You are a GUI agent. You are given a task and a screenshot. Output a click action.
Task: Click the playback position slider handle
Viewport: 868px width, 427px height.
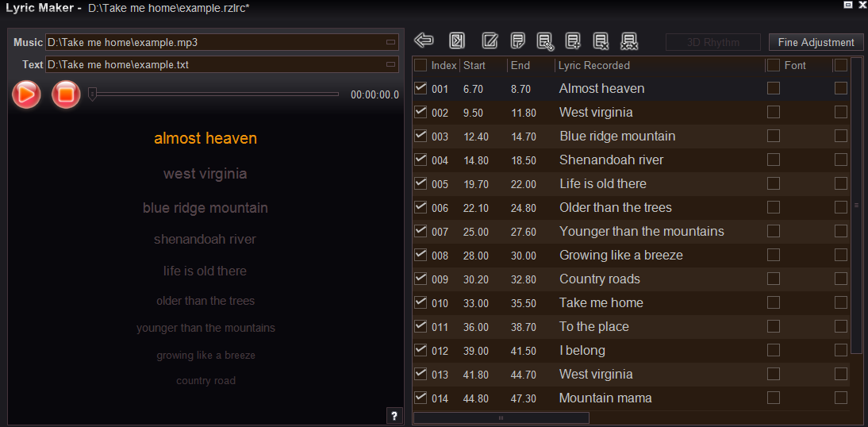pos(93,94)
